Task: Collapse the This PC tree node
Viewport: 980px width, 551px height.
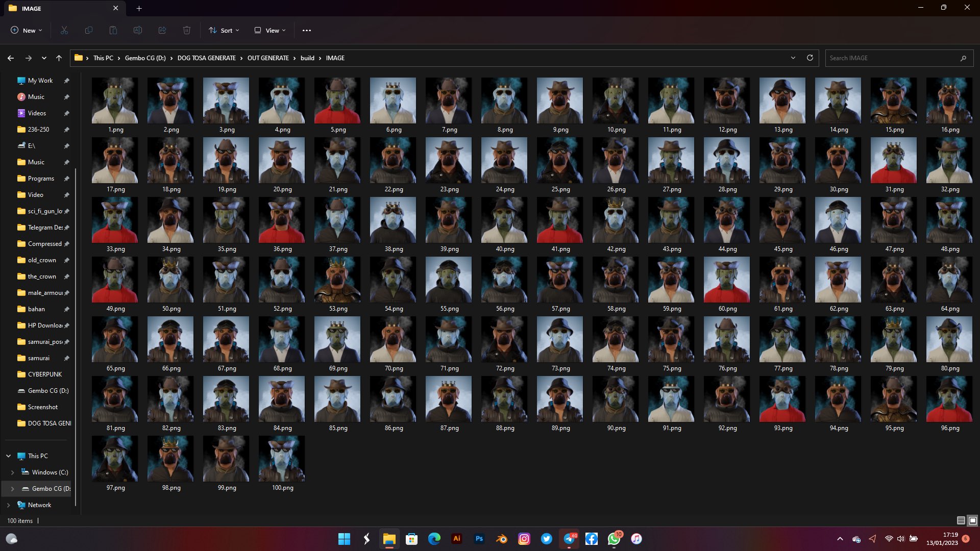Action: 9,456
